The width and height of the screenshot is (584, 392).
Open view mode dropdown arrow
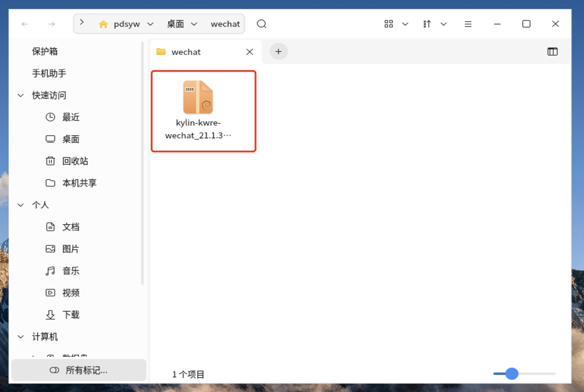(405, 24)
